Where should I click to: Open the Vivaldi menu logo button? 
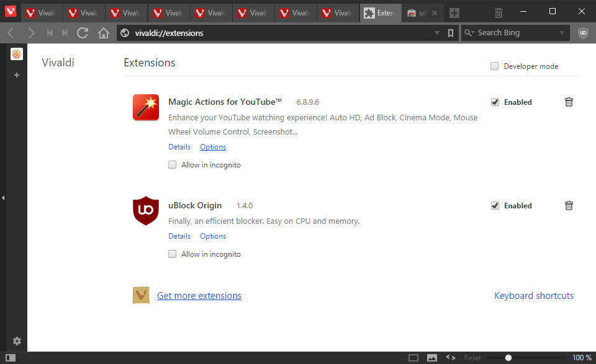tap(11, 12)
